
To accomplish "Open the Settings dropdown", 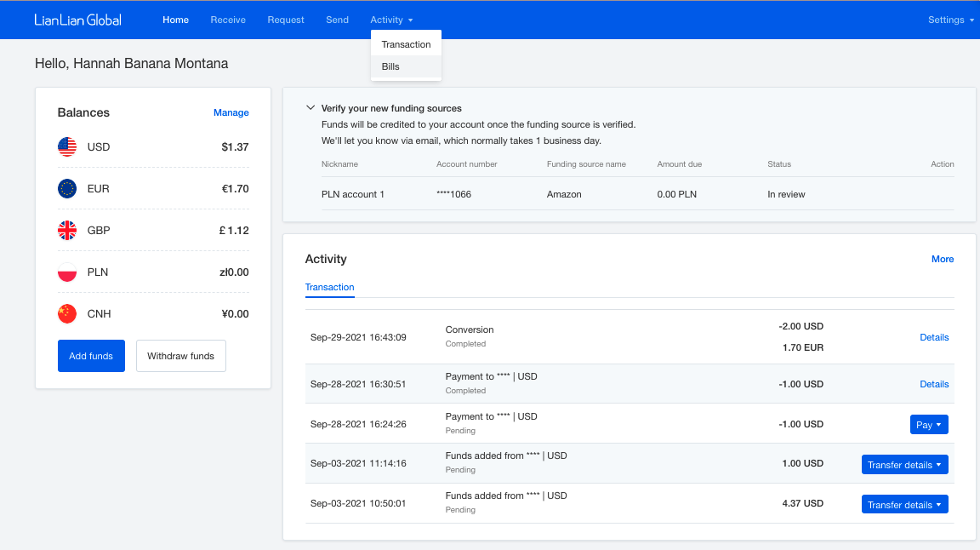I will pos(950,20).
